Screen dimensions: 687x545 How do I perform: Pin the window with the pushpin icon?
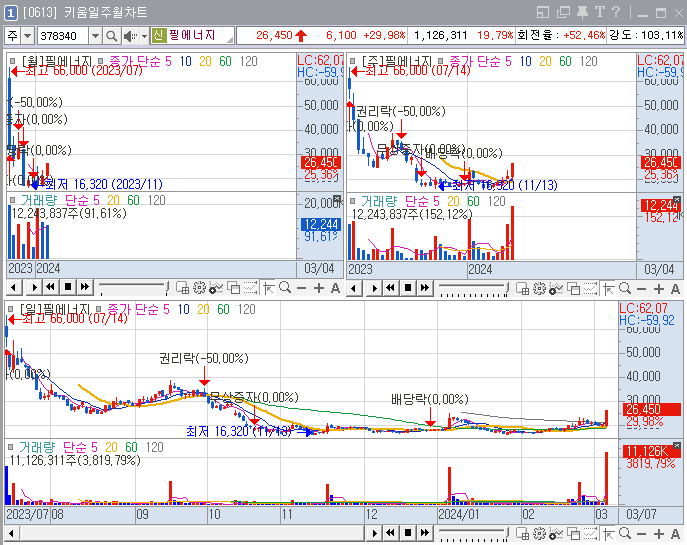[582, 12]
